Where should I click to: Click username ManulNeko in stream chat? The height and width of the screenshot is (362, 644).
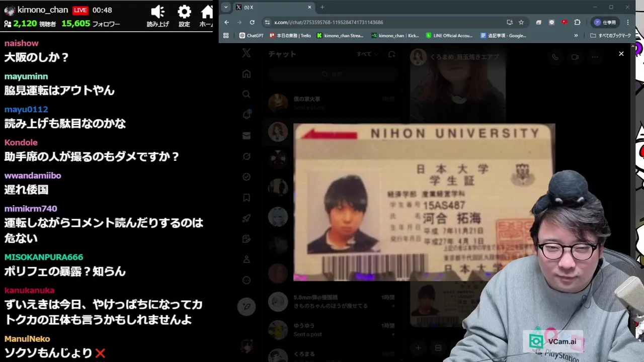[27, 339]
